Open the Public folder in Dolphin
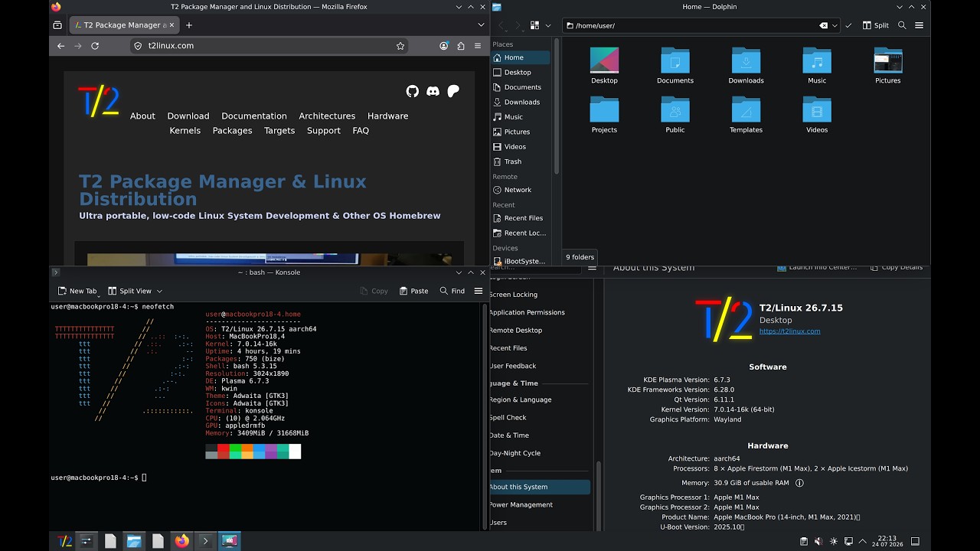The width and height of the screenshot is (980, 551). pyautogui.click(x=675, y=115)
